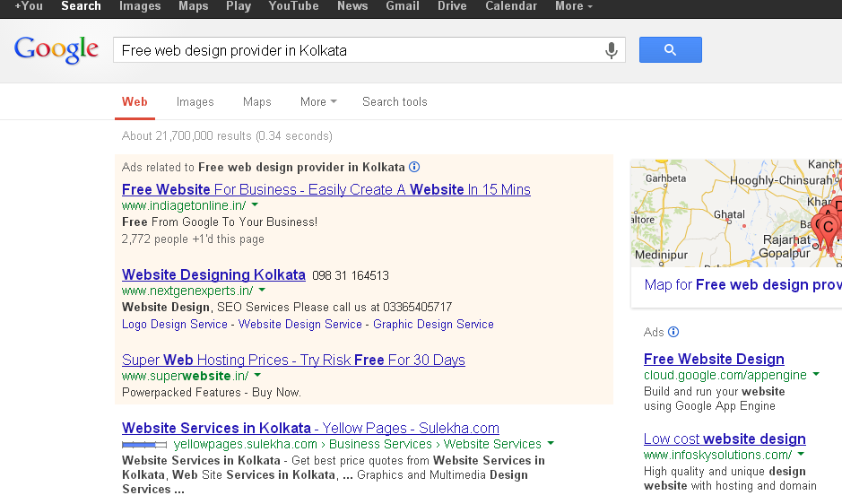Open News in the top bar
This screenshot has width=842, height=504.
(352, 6)
